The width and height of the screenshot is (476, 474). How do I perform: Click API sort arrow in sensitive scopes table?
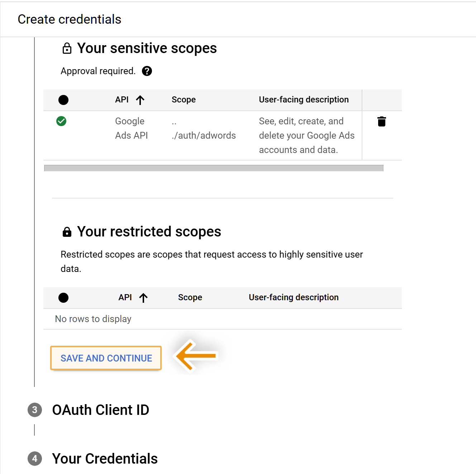[x=140, y=100]
